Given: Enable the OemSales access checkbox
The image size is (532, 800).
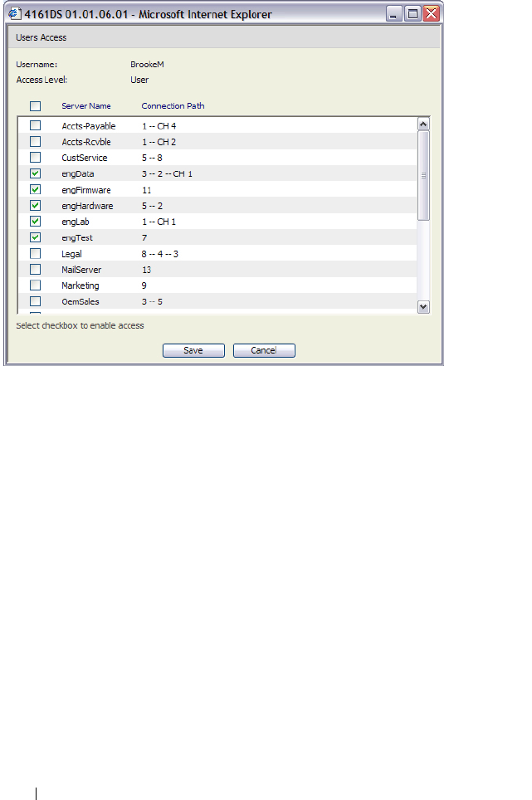Looking at the screenshot, I should tap(35, 301).
